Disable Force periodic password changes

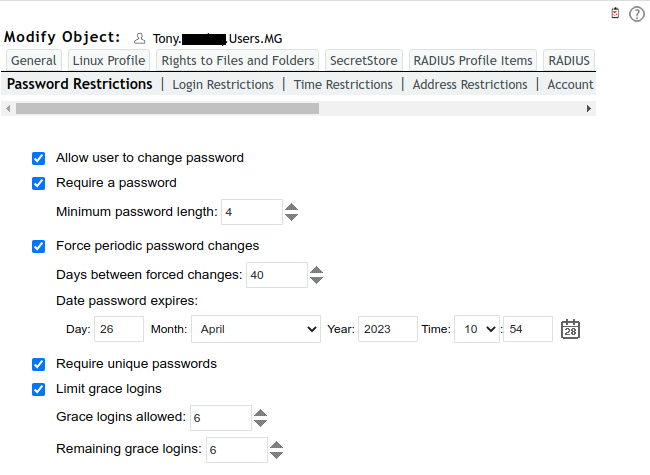click(x=39, y=246)
